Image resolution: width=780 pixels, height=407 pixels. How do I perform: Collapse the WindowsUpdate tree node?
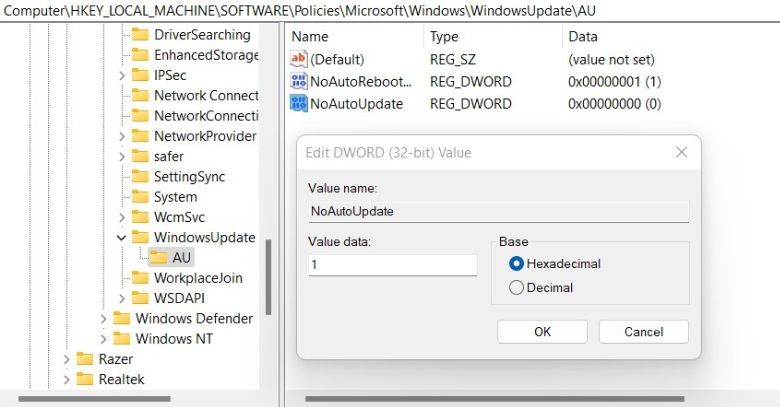(121, 238)
